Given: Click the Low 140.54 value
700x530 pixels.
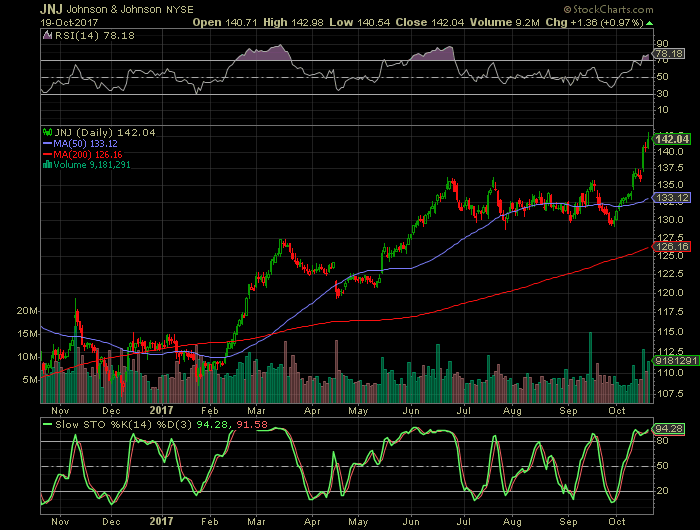Looking at the screenshot, I should [x=360, y=22].
